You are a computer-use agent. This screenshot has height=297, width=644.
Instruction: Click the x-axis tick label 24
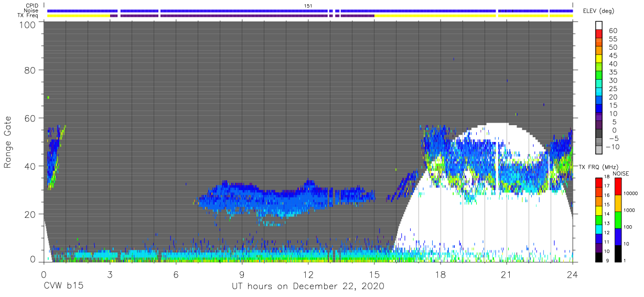(x=573, y=274)
